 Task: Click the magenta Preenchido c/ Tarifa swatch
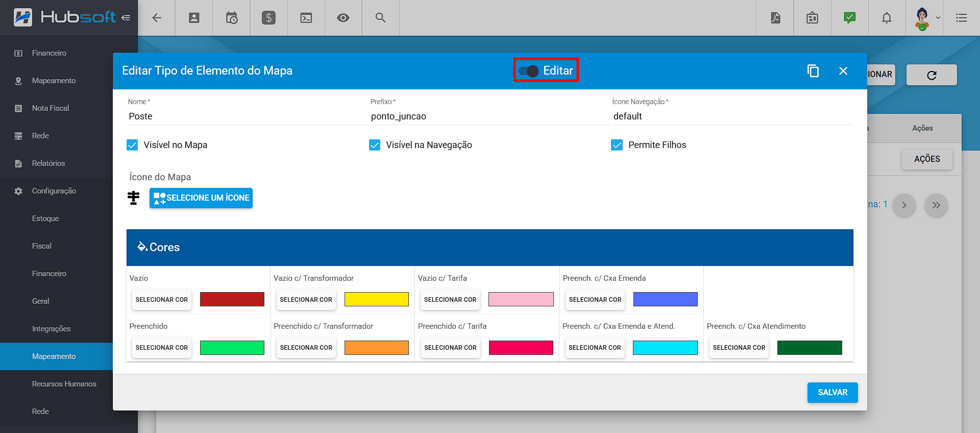tap(521, 348)
